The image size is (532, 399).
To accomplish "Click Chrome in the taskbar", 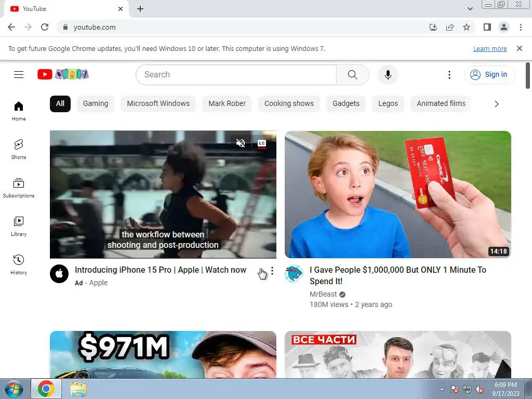I will click(46, 389).
